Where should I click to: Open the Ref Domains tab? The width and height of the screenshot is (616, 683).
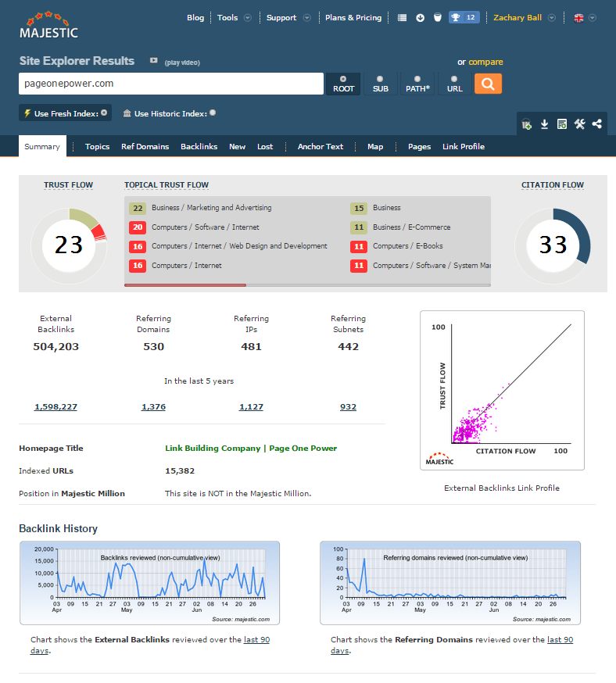click(x=145, y=147)
